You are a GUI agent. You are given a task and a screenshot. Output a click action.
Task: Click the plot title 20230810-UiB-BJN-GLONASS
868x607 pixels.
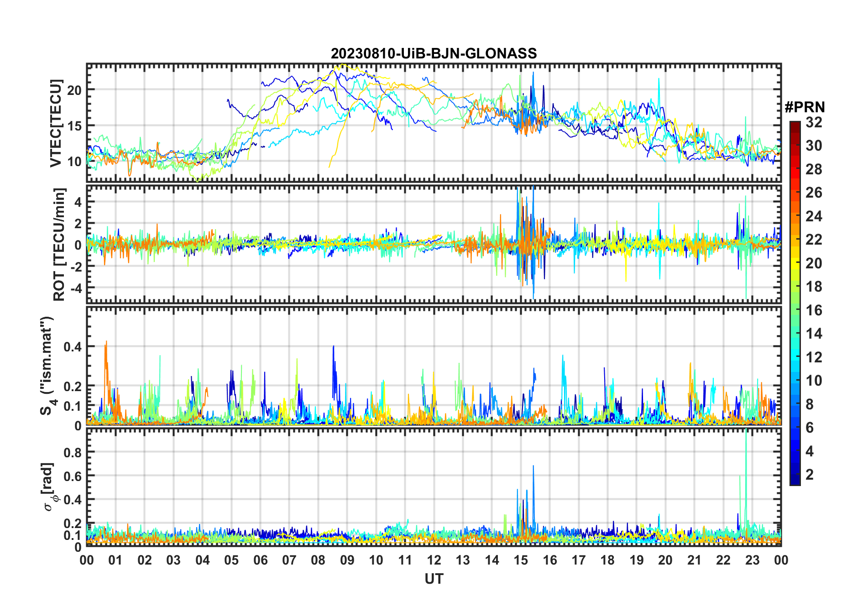(434, 53)
